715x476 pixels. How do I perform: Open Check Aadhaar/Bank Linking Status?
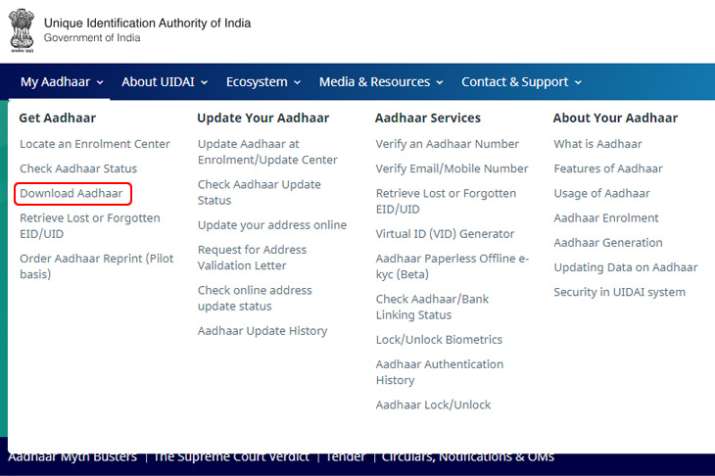(432, 307)
